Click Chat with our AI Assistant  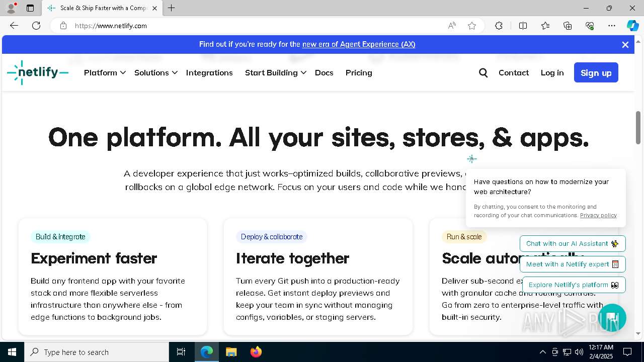click(573, 243)
